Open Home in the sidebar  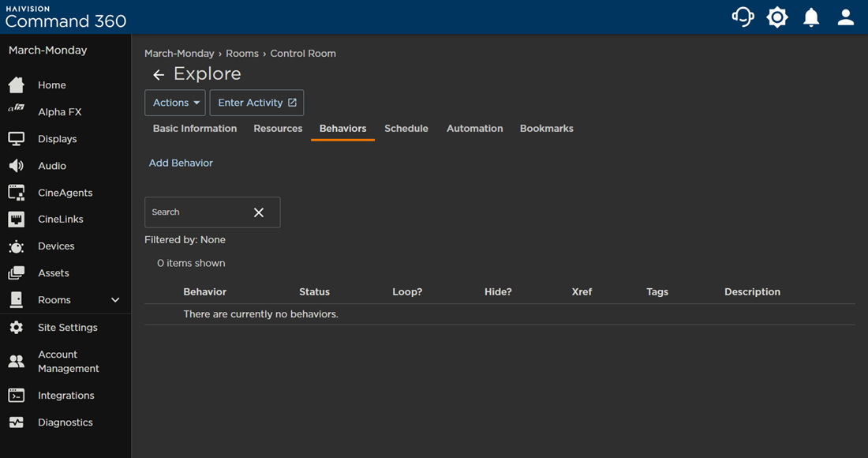52,84
